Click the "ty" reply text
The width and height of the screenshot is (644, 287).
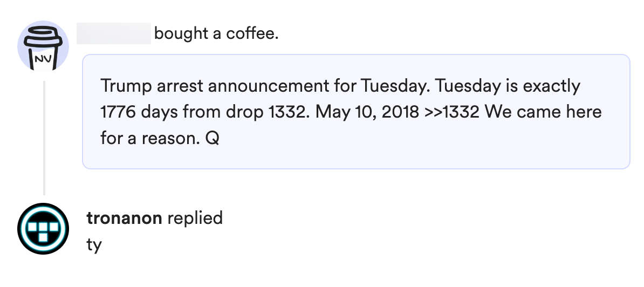pos(94,244)
